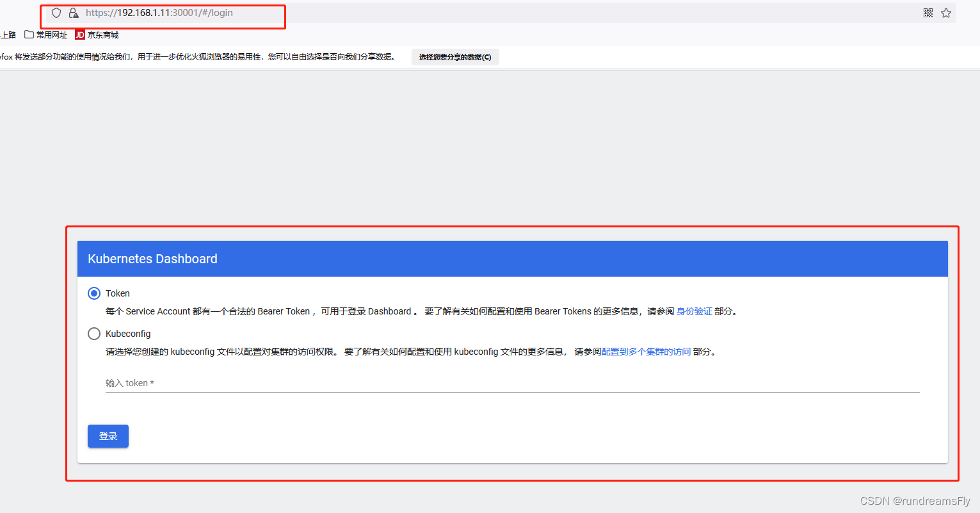Click the red JD favicon on the bookmarks bar
This screenshot has width=980, height=513.
(79, 35)
